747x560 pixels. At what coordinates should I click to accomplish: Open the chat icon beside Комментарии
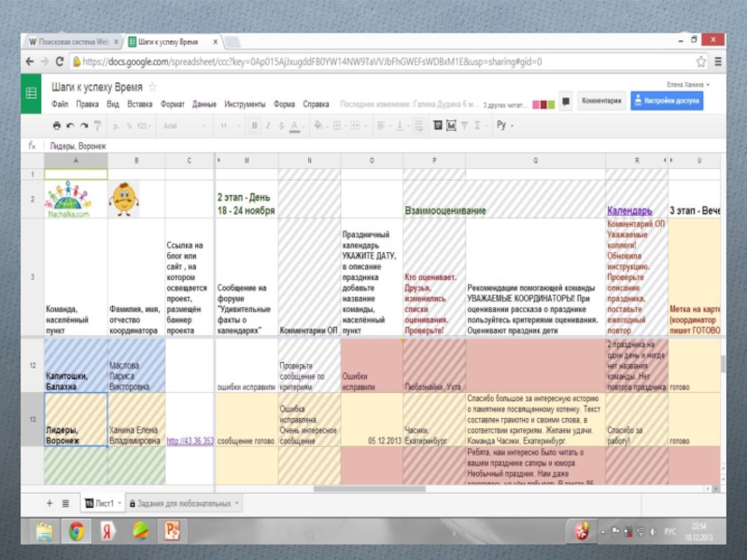click(565, 101)
